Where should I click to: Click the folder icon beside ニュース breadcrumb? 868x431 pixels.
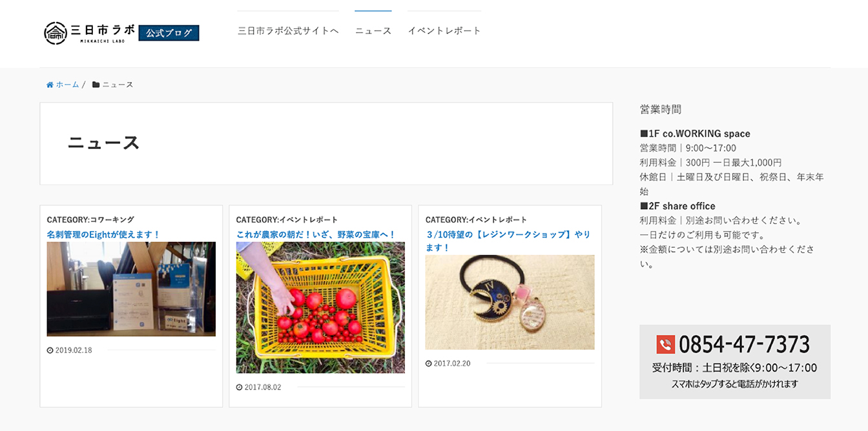tap(96, 85)
